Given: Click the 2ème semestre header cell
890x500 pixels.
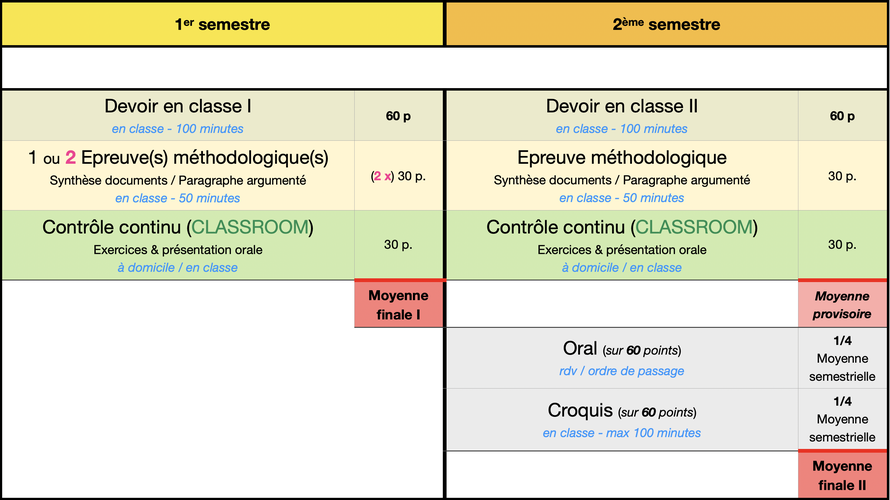Looking at the screenshot, I should click(x=667, y=24).
